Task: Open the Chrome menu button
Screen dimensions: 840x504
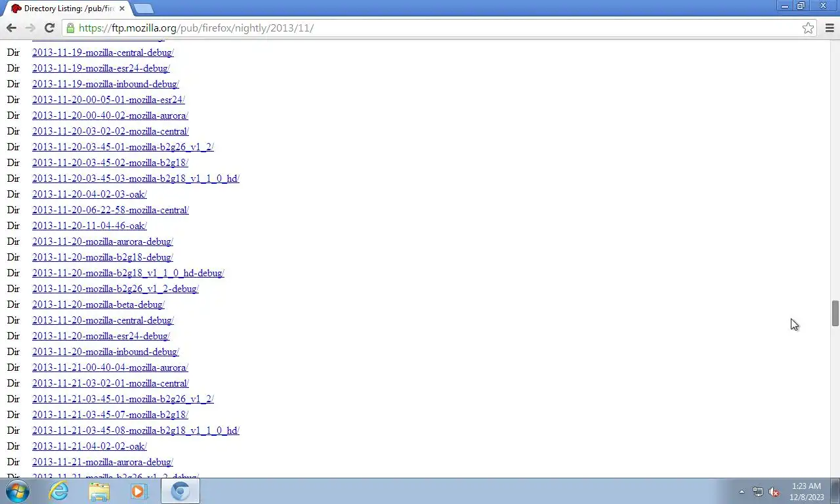Action: click(x=829, y=28)
